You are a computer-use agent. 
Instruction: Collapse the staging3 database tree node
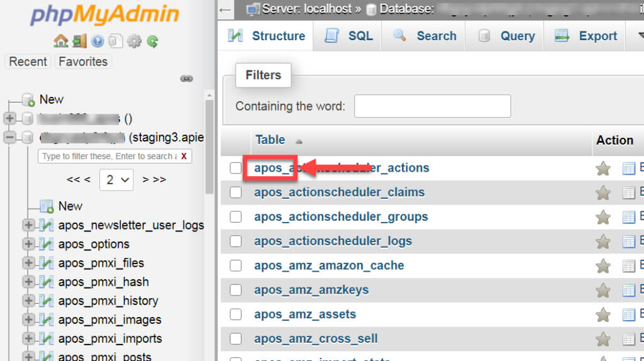[9, 137]
